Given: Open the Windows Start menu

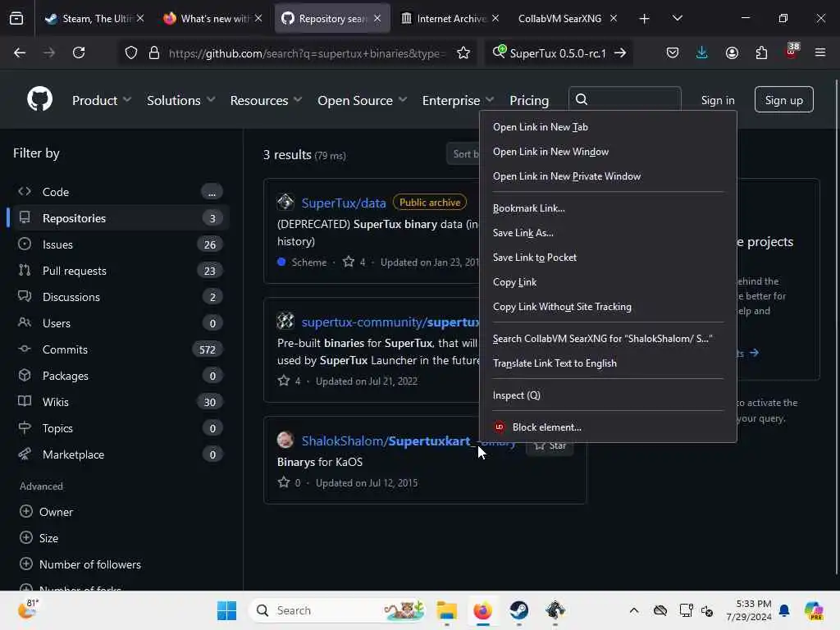Looking at the screenshot, I should [x=226, y=610].
